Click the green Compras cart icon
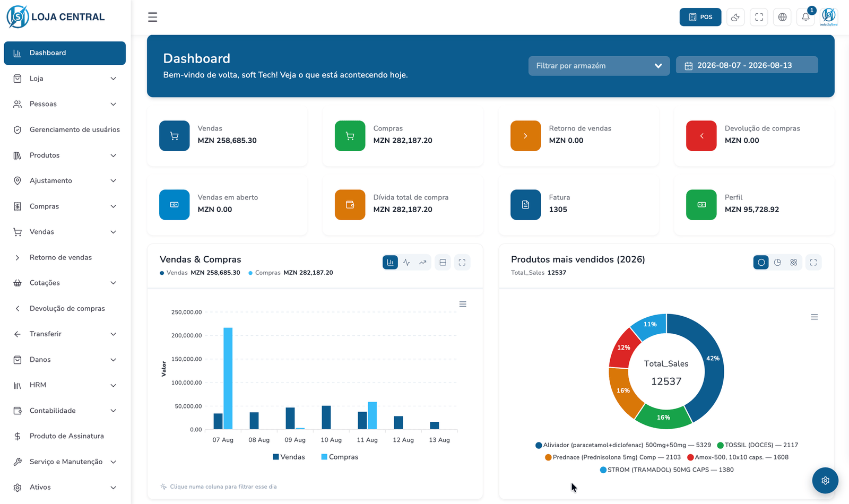The image size is (849, 504). pyautogui.click(x=350, y=136)
